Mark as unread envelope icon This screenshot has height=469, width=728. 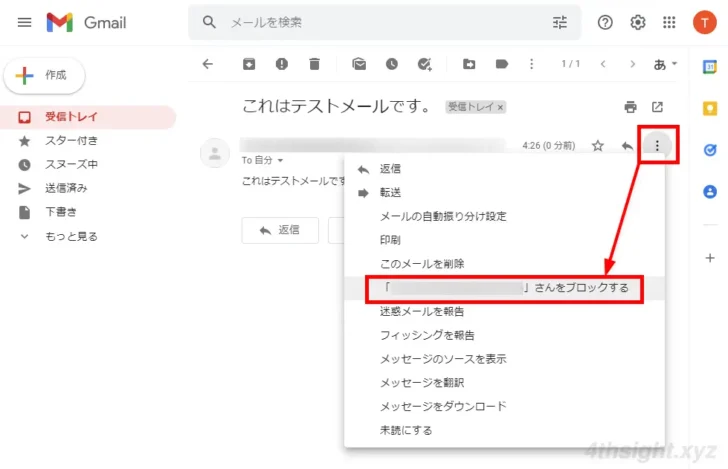359,64
